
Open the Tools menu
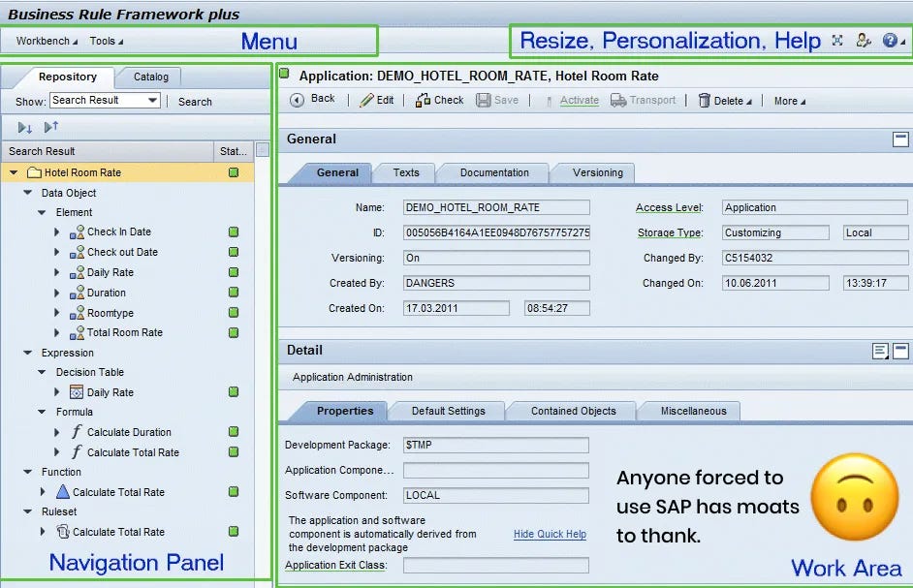click(x=106, y=41)
